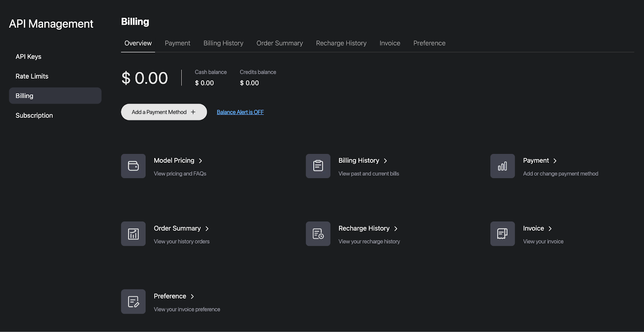Select the Recharge History tab
Viewport: 644px width, 332px height.
[341, 43]
